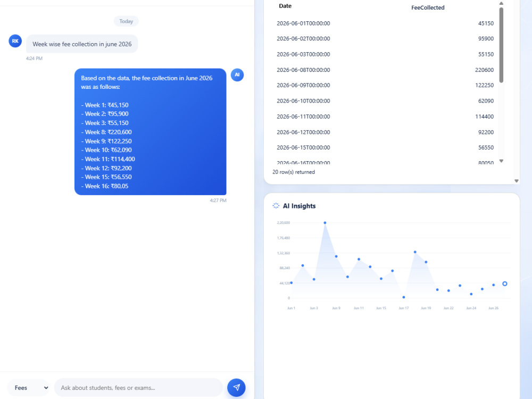This screenshot has width=532, height=399.
Task: Click the fee value 55150
Action: [486, 54]
